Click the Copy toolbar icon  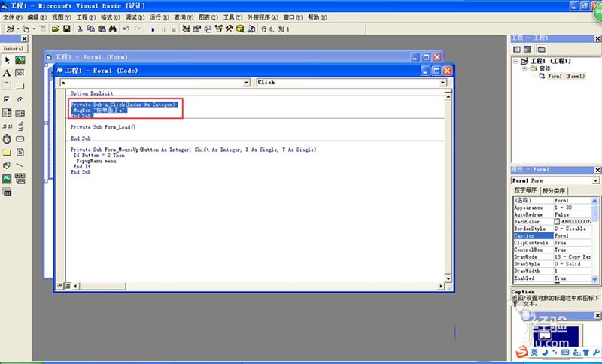pos(91,29)
